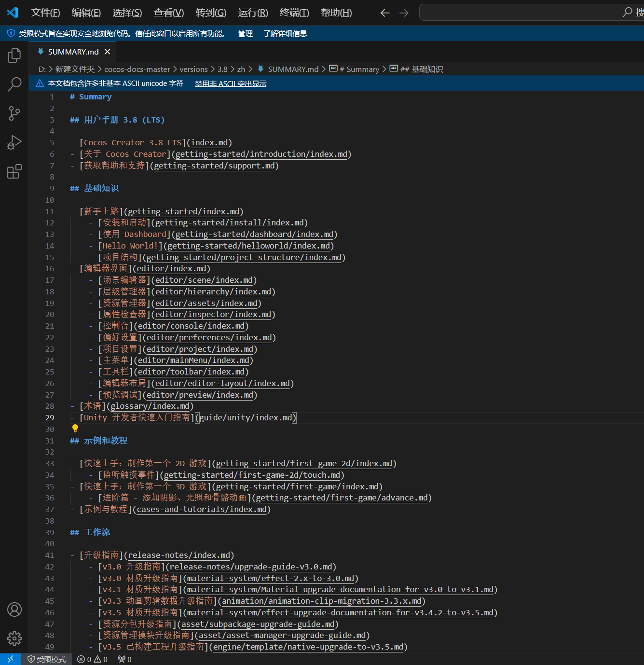Close the SUMMARY.md tab
644x665 pixels.
(x=107, y=52)
